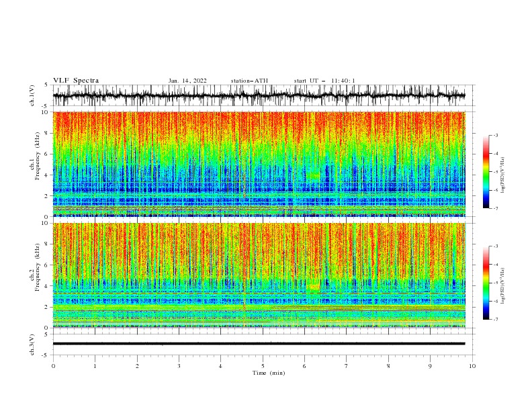
Task: Click the date 'Jan. 14, 2022'
Action: coord(187,81)
